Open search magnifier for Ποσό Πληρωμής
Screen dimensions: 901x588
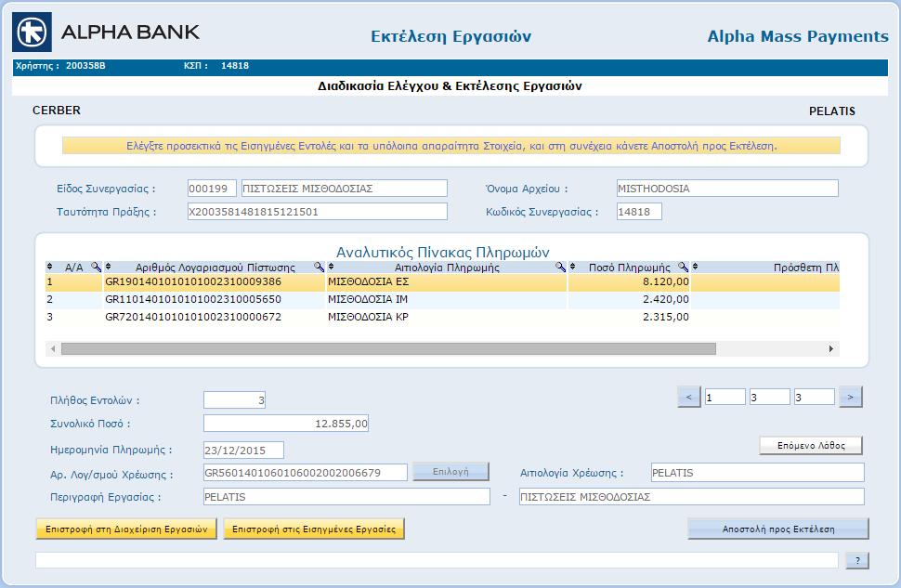tap(683, 267)
